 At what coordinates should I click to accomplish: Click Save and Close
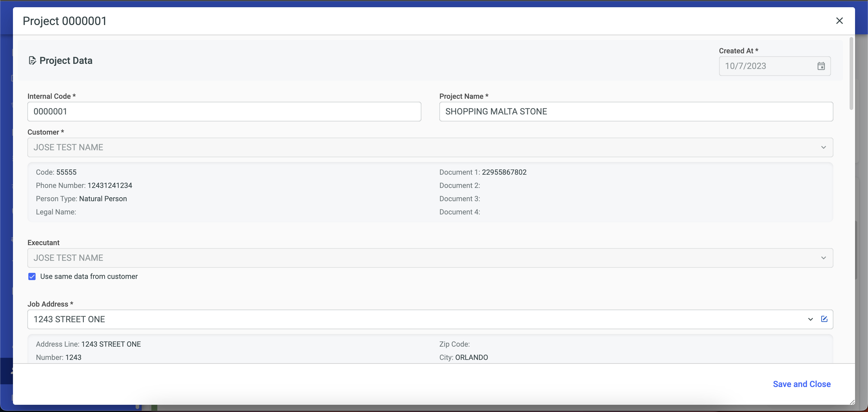pyautogui.click(x=801, y=384)
